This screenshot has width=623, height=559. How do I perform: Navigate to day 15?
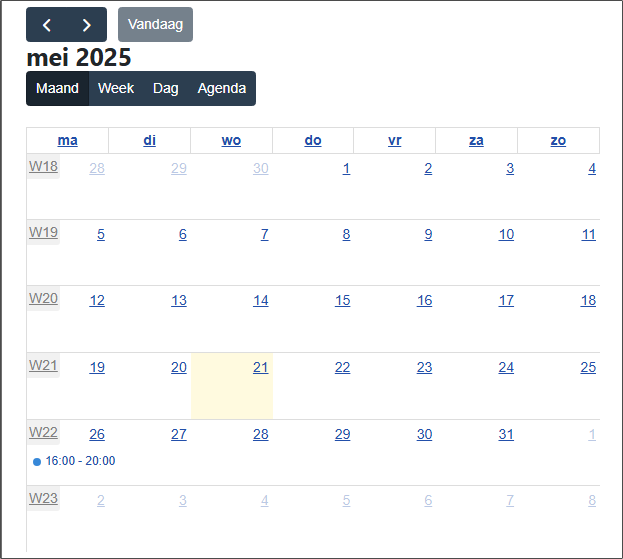pos(342,301)
